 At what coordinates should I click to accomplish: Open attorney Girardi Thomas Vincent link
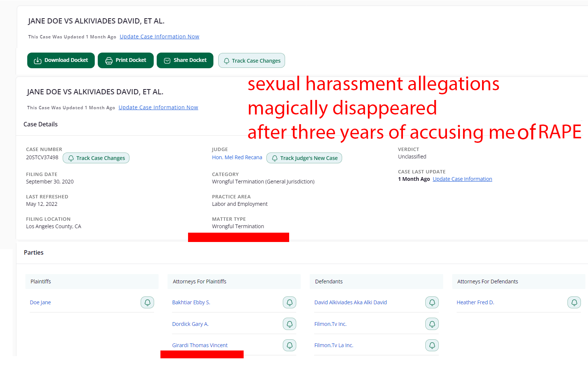click(200, 345)
